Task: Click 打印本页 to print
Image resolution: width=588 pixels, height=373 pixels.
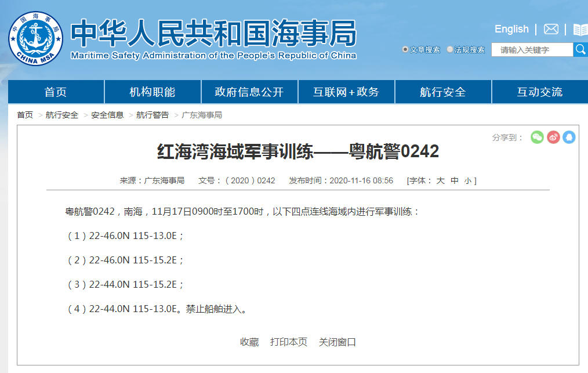Action: click(x=289, y=342)
